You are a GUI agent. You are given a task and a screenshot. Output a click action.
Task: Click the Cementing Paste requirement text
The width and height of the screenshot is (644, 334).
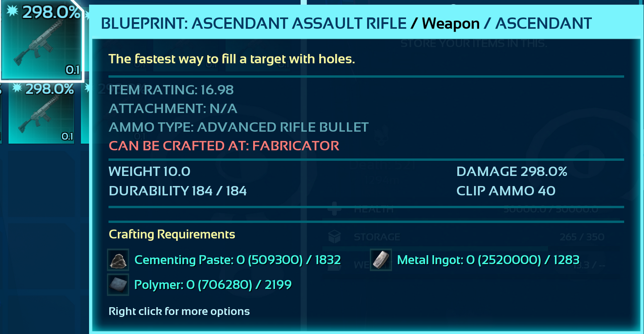coord(238,260)
